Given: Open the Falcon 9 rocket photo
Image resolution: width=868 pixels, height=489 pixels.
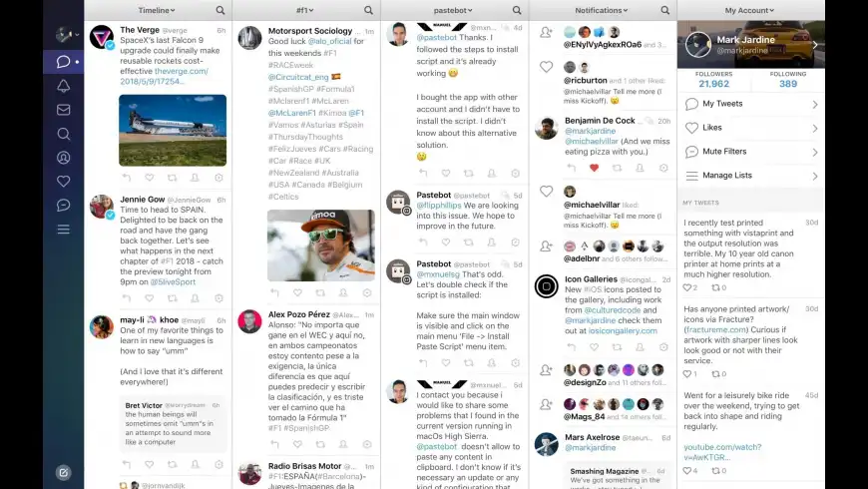Looking at the screenshot, I should click(173, 130).
